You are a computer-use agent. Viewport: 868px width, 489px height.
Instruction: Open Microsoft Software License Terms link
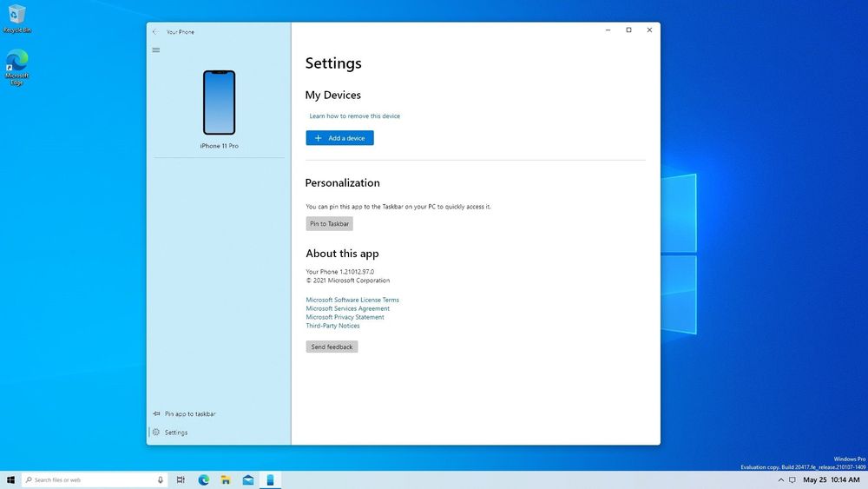pos(352,300)
